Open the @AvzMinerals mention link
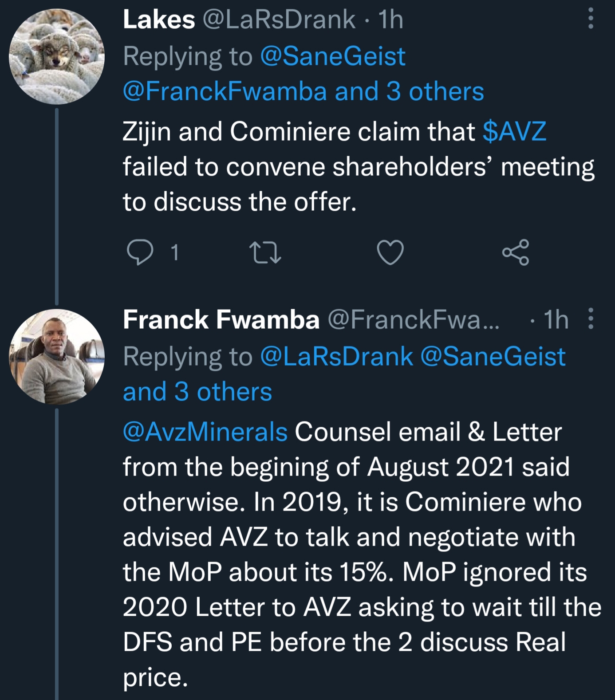 (205, 432)
